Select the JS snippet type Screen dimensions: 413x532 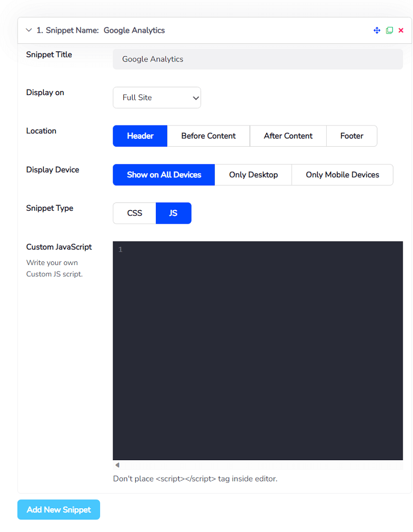pyautogui.click(x=173, y=213)
